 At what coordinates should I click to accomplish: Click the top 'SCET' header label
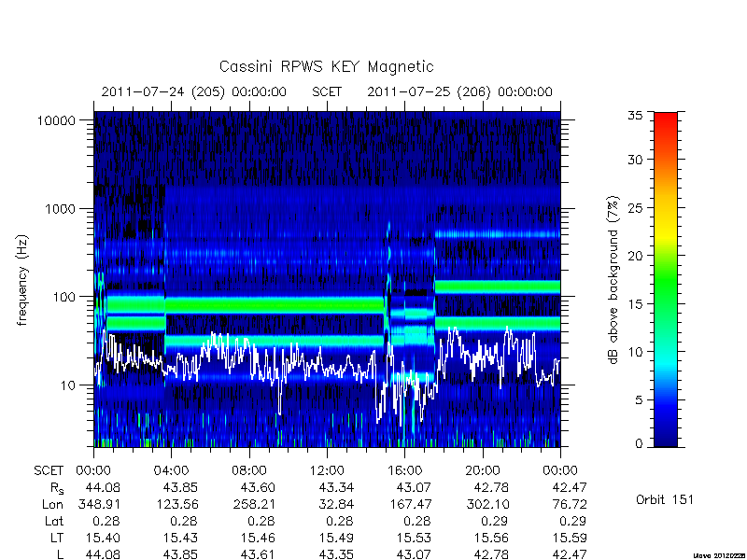327,91
